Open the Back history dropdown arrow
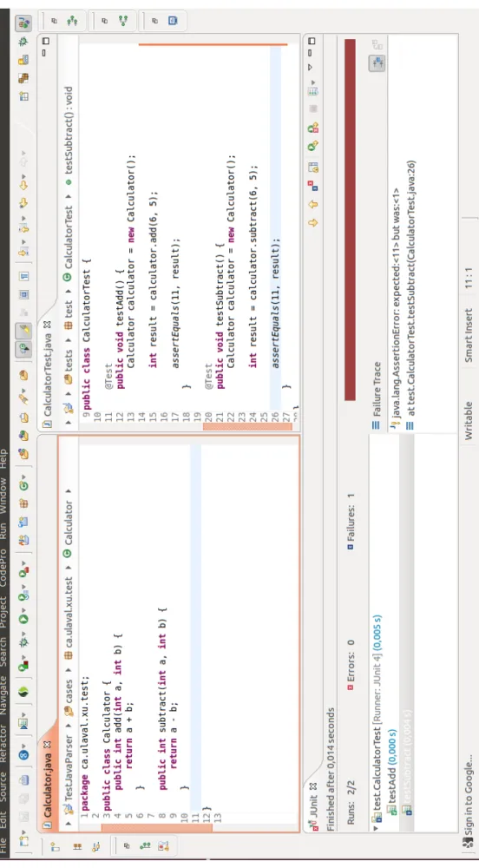479x868 pixels. 23,176
